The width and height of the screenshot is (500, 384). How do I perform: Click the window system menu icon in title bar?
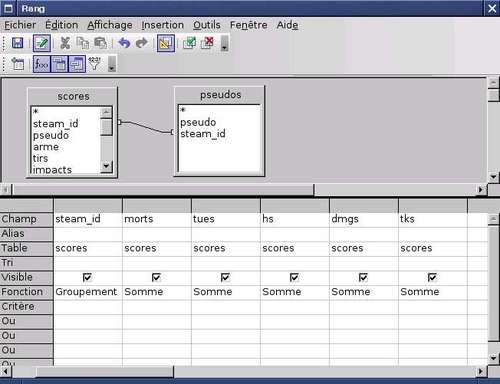click(8, 8)
